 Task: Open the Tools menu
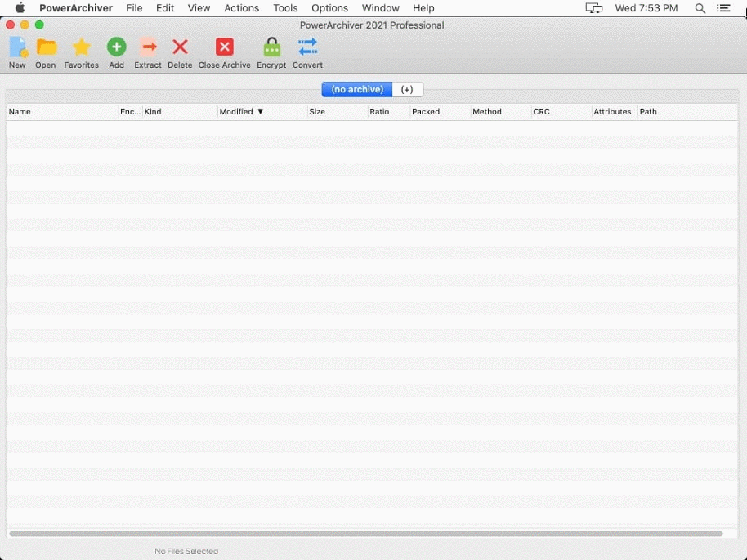click(x=285, y=8)
